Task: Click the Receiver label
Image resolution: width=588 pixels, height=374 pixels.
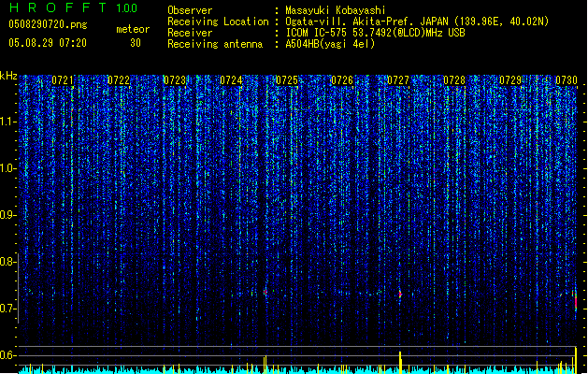Action: coord(190,33)
